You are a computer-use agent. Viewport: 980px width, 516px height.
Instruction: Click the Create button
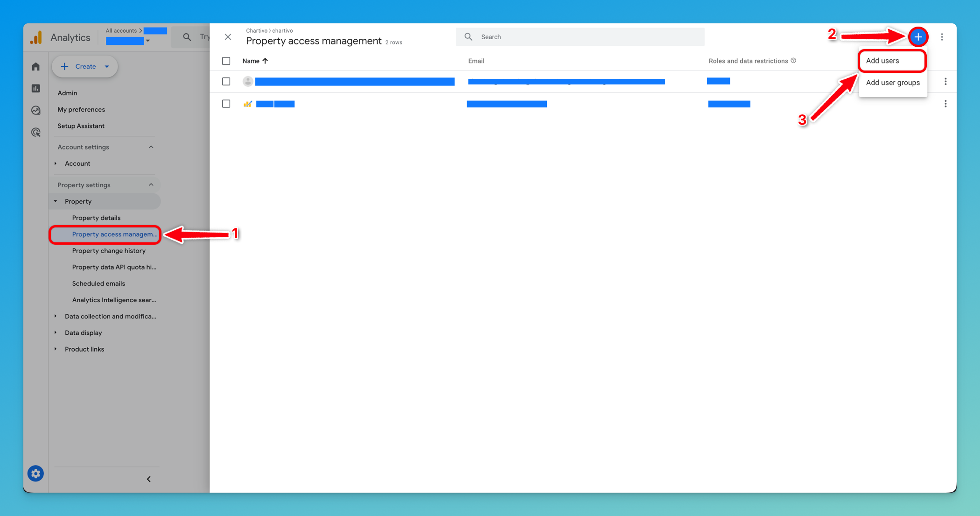[x=84, y=66]
